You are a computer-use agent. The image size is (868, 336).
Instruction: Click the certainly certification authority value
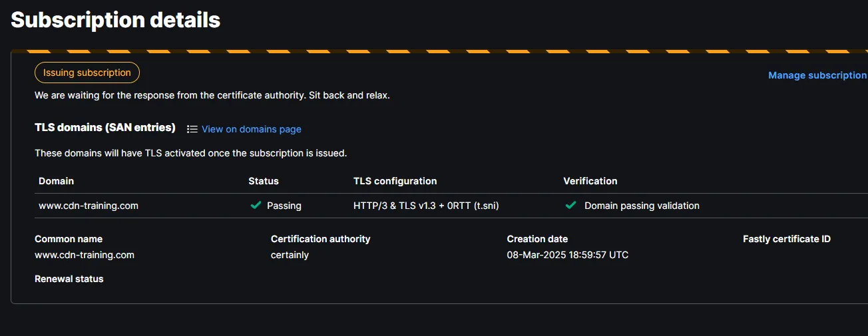290,255
